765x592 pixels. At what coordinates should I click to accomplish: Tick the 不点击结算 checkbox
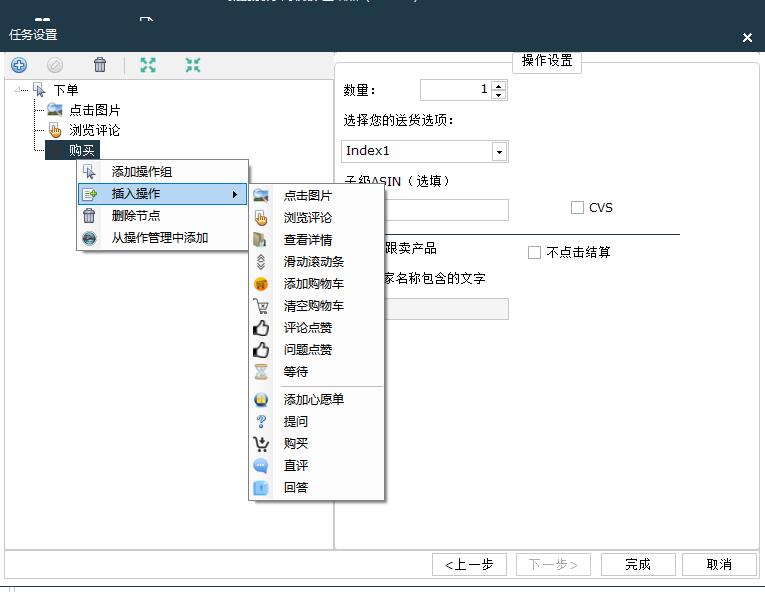pyautogui.click(x=534, y=252)
